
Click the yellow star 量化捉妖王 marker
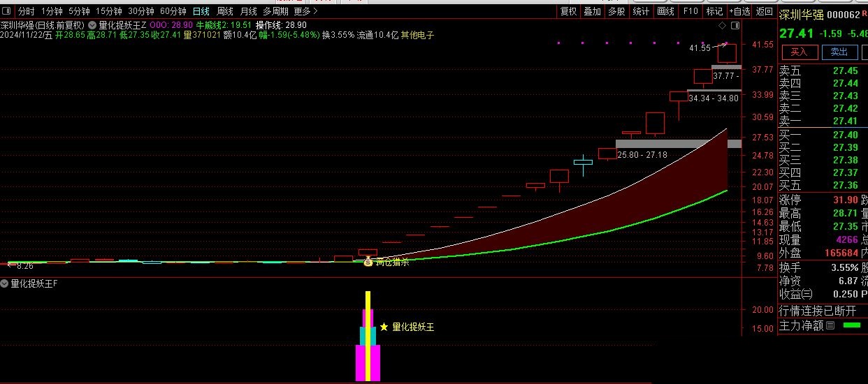point(384,327)
